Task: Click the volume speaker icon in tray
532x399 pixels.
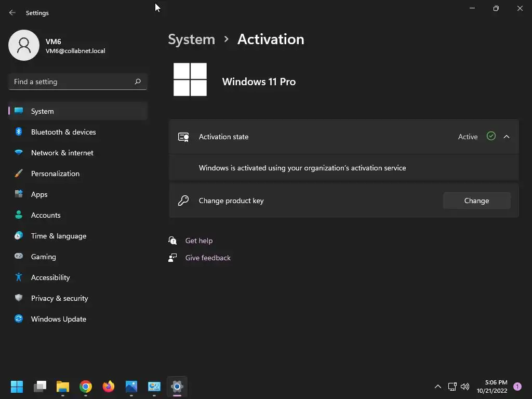Action: (x=465, y=387)
